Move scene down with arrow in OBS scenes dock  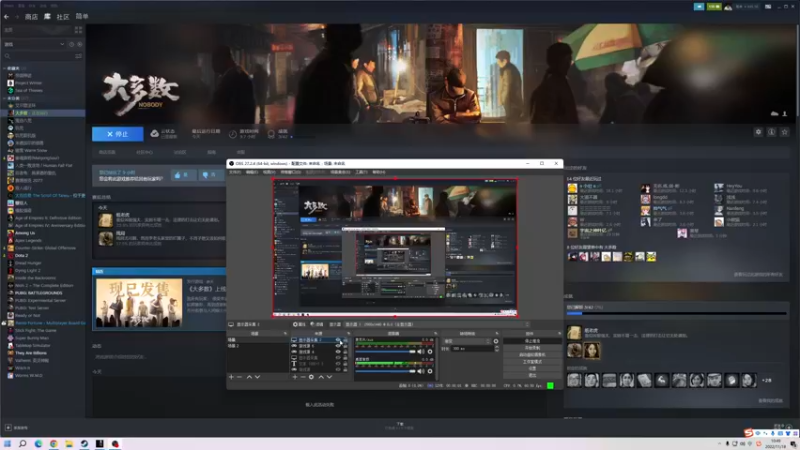coord(258,377)
